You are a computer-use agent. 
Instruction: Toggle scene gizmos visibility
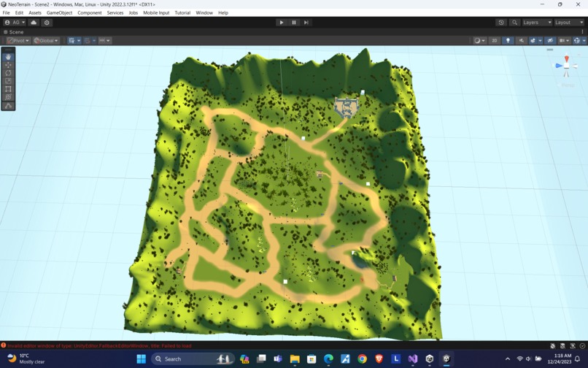point(577,41)
